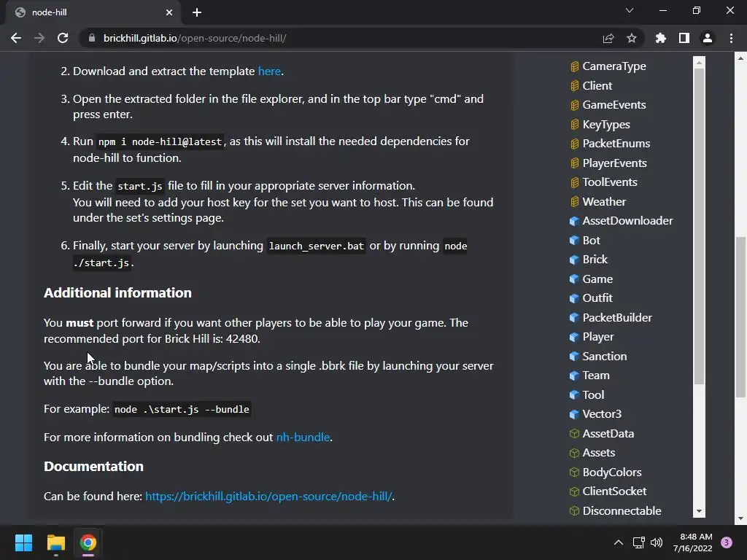Click the ToolEvents enumeration icon

click(x=575, y=182)
